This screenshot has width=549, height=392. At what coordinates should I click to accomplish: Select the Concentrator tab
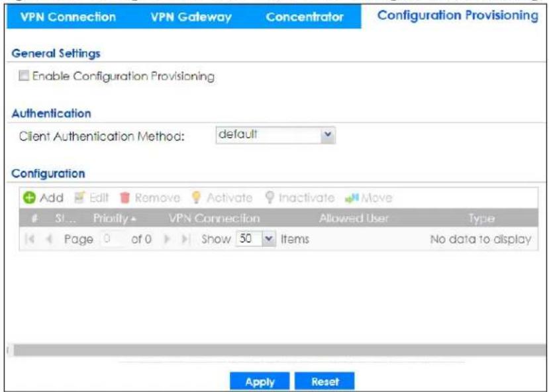(304, 17)
